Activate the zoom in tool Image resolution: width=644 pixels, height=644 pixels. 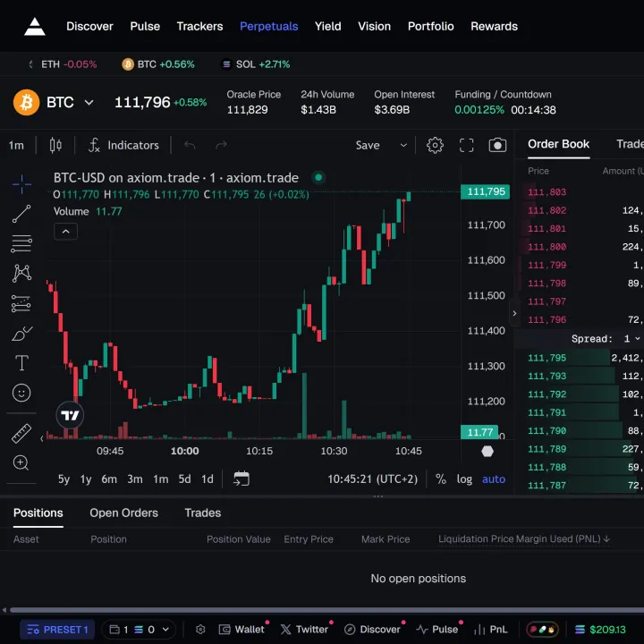tap(21, 463)
